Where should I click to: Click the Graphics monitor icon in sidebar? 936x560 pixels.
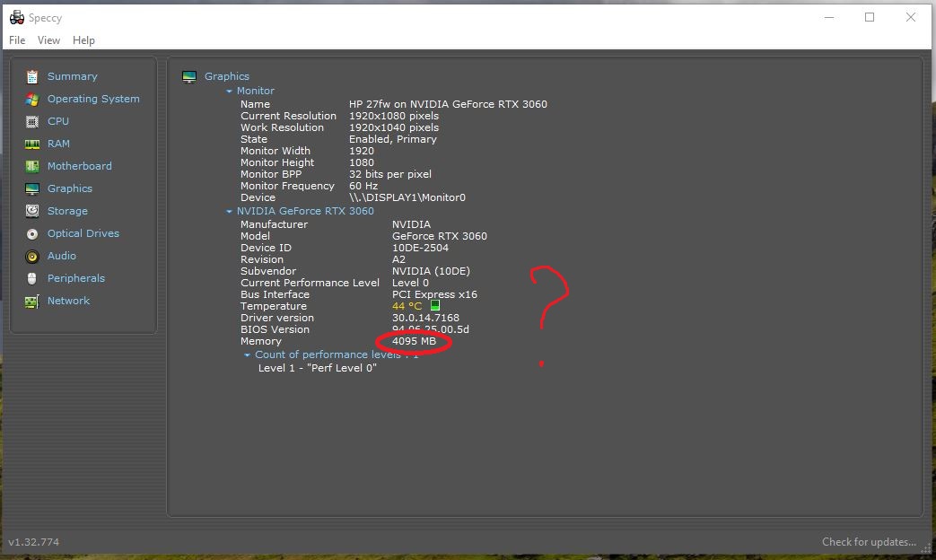coord(32,188)
